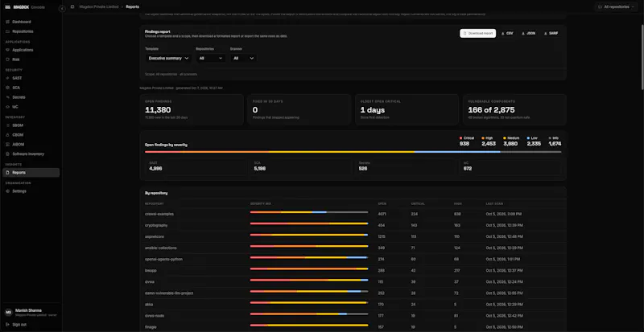
Task: Open the All repositories selector in header
Action: tap(617, 7)
